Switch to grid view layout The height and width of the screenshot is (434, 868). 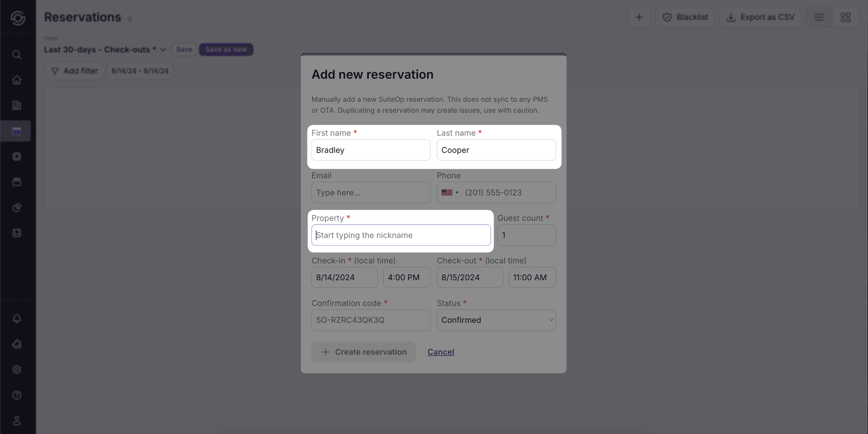point(846,17)
